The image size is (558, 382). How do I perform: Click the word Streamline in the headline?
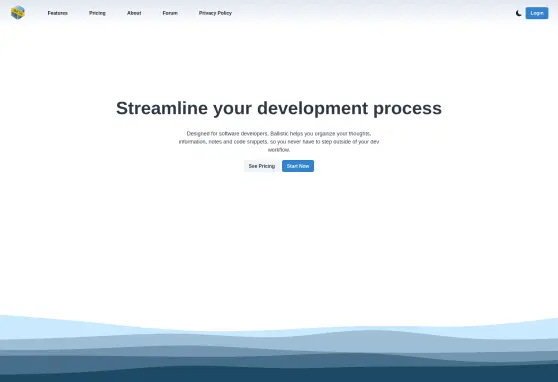[162, 108]
